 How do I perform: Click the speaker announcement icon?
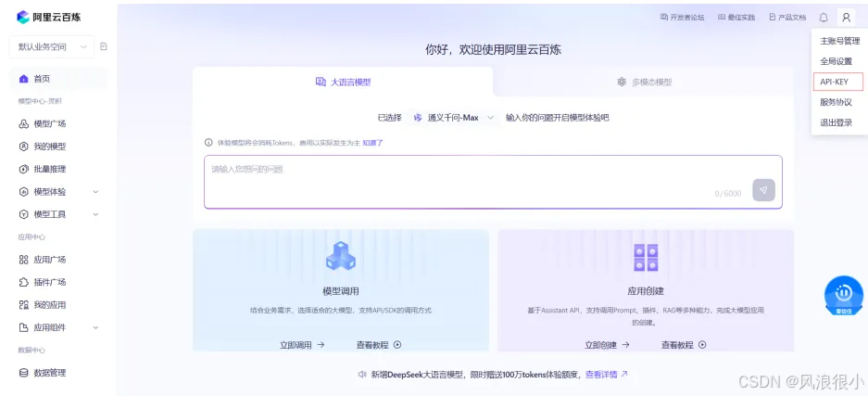362,375
